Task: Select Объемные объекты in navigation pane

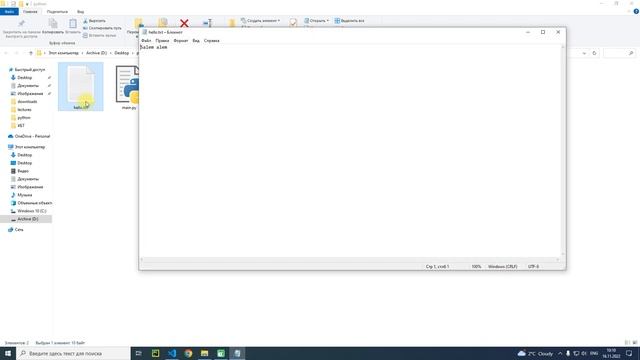Action: 34,203
